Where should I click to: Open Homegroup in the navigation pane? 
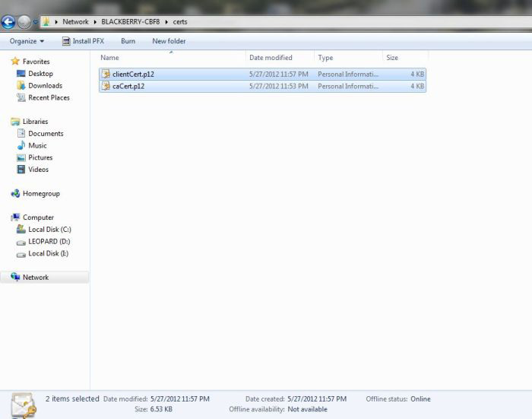click(41, 194)
